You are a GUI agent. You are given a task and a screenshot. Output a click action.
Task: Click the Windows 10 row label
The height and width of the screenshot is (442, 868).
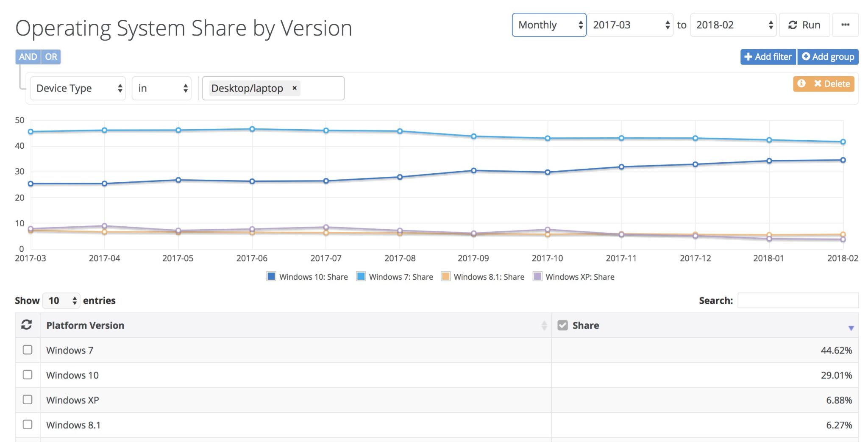click(72, 375)
